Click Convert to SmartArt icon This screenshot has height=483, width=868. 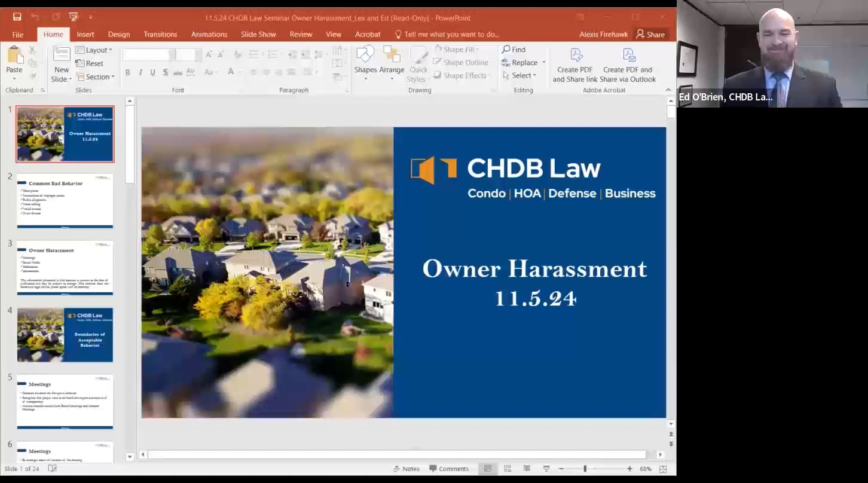338,77
